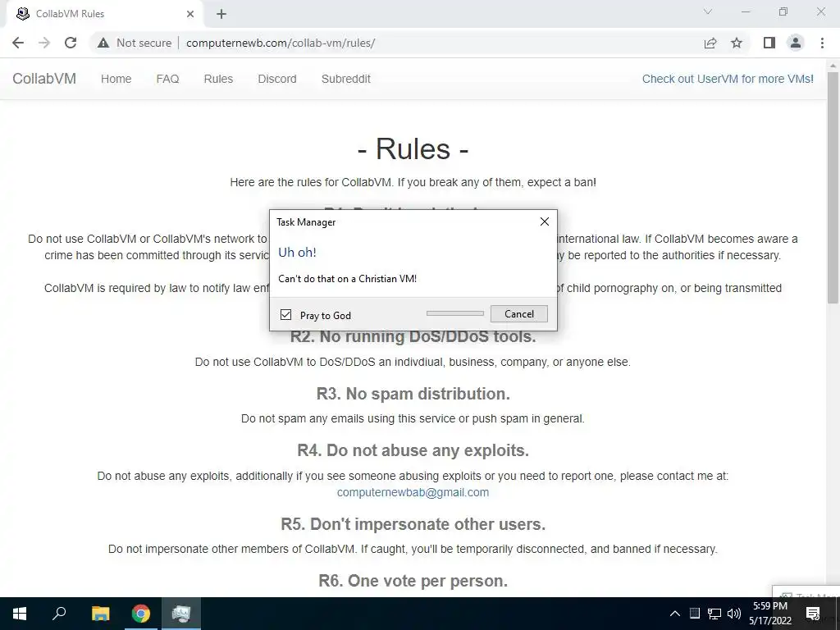Click the CollabVM brand logo text
The width and height of the screenshot is (840, 630).
[x=44, y=79]
